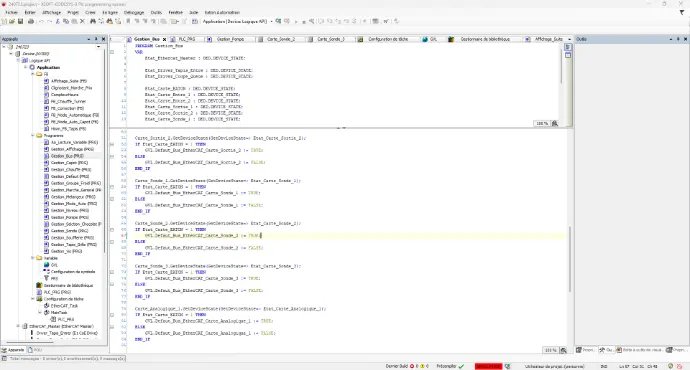The height and width of the screenshot is (370, 690).
Task: Click the Delete X icon in toolbar
Action: 82,21
